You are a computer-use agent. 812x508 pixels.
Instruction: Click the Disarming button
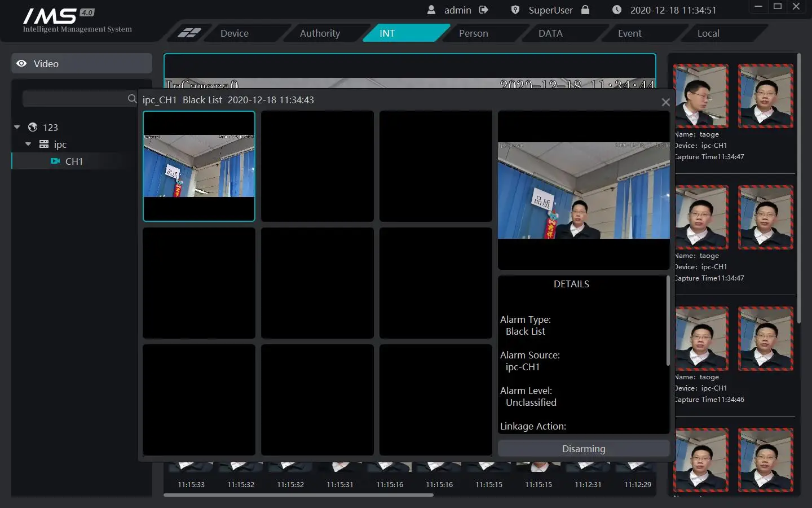(583, 448)
